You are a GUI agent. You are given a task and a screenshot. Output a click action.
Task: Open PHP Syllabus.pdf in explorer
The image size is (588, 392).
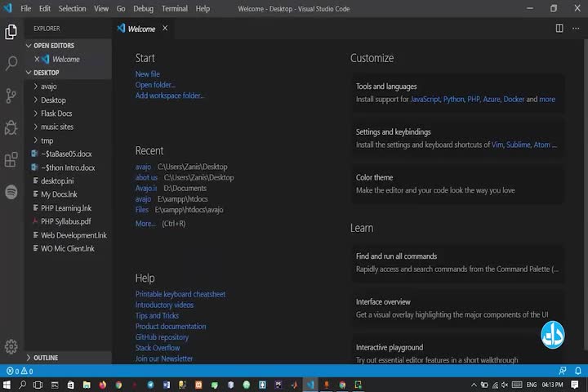[65, 221]
